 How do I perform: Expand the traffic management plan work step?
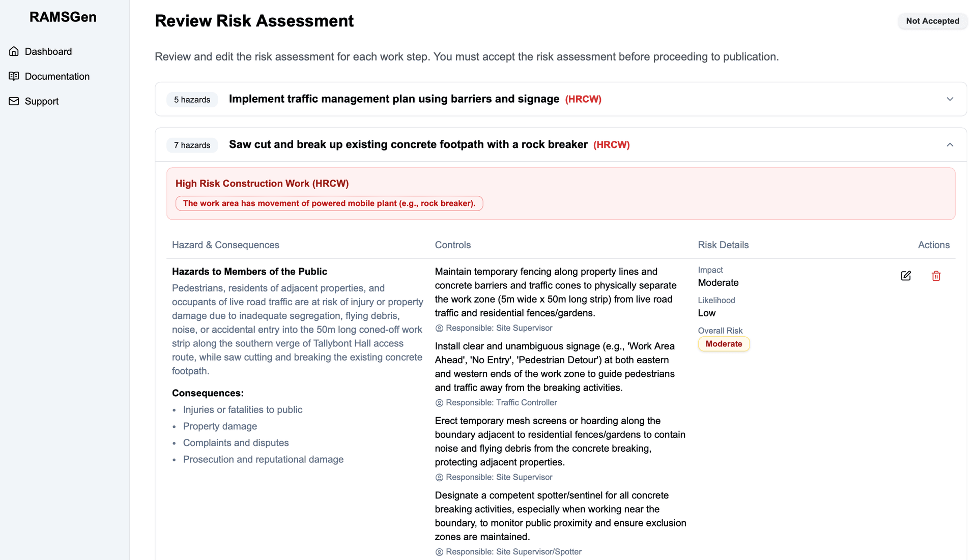click(951, 99)
